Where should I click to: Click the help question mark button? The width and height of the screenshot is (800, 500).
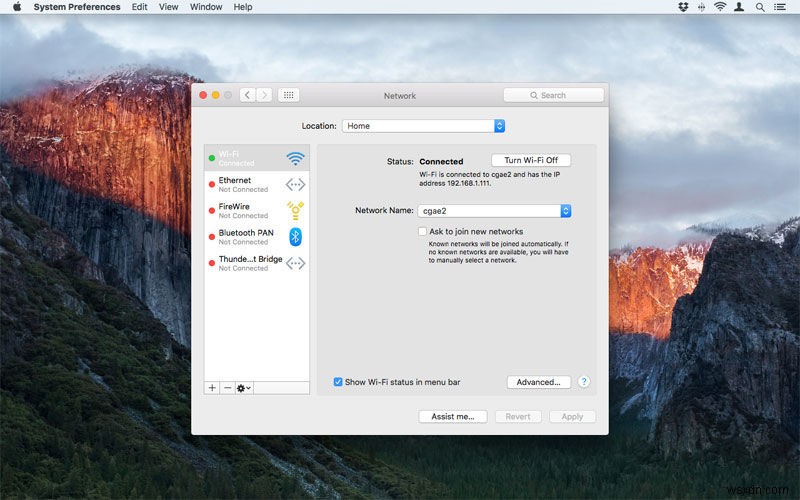[x=584, y=382]
